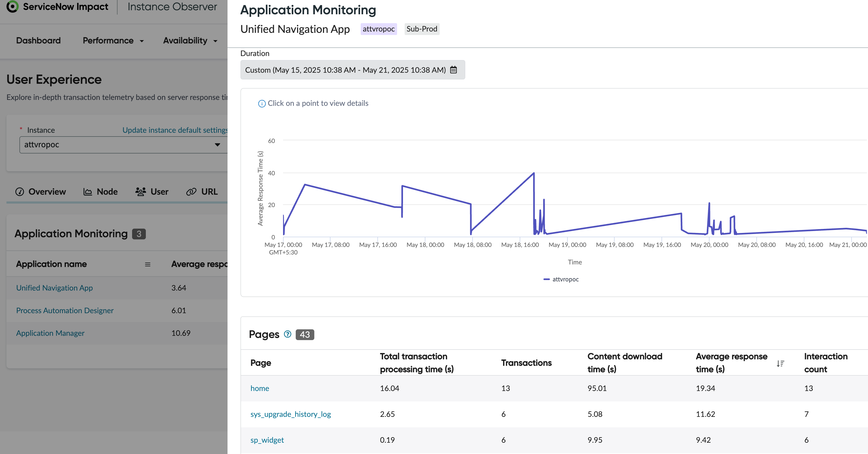Click the attvropoc instance tag
The image size is (868, 454).
(x=378, y=29)
